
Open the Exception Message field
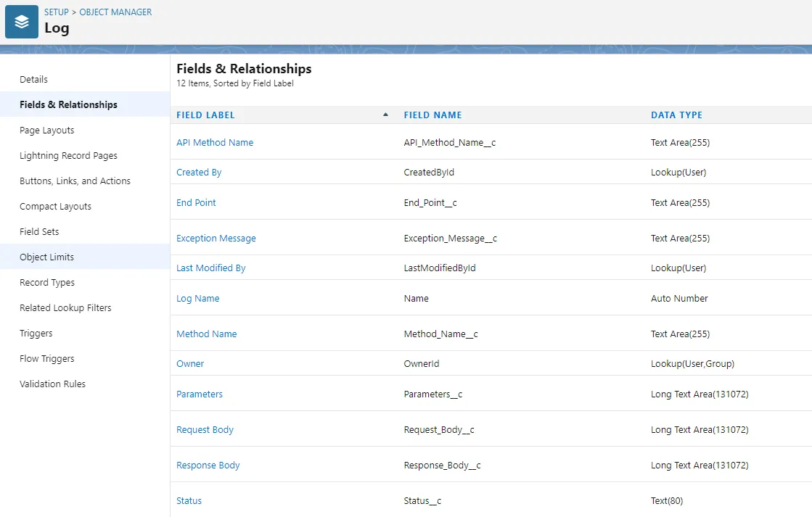click(216, 239)
